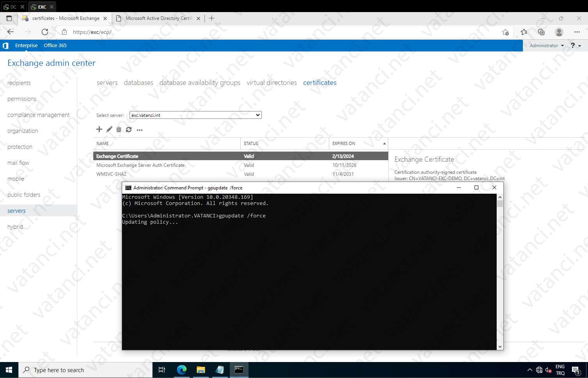Select the certificates tab
This screenshot has height=378, width=588.
(320, 83)
